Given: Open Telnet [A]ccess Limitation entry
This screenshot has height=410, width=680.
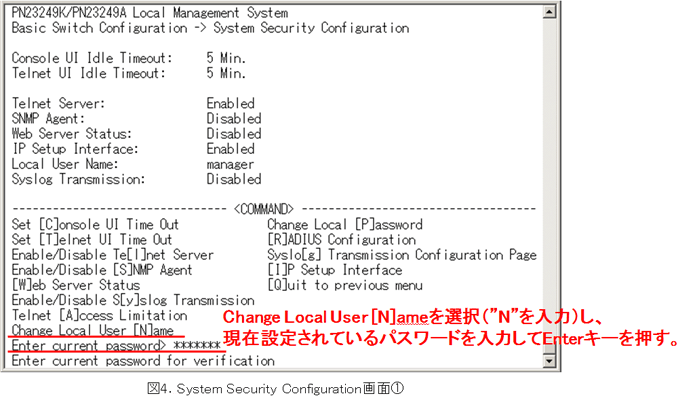Looking at the screenshot, I should [98, 315].
